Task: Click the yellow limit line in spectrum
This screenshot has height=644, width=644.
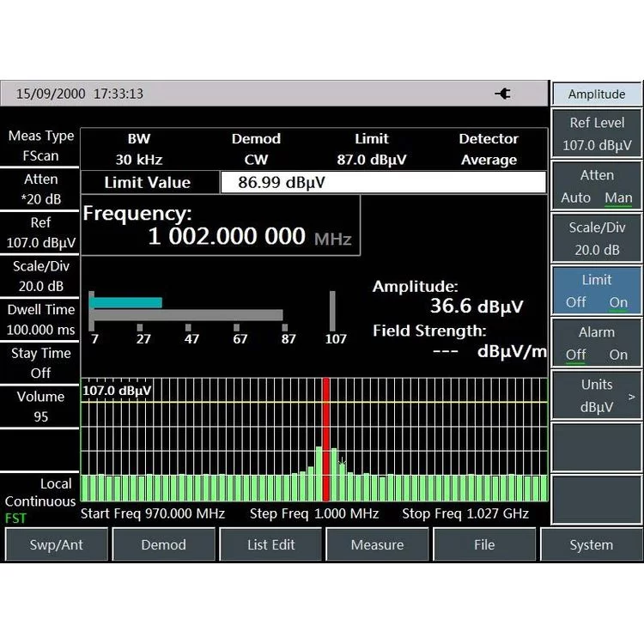Action: point(314,402)
